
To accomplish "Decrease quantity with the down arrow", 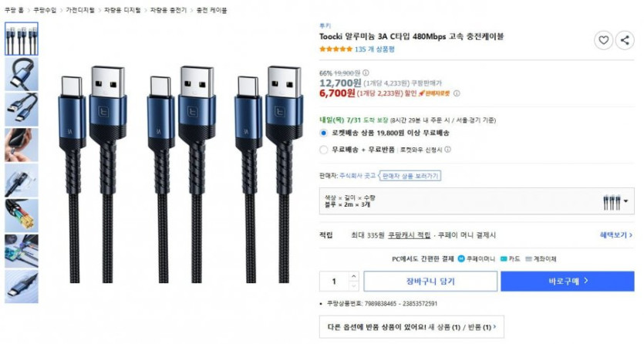I will coord(354,286).
